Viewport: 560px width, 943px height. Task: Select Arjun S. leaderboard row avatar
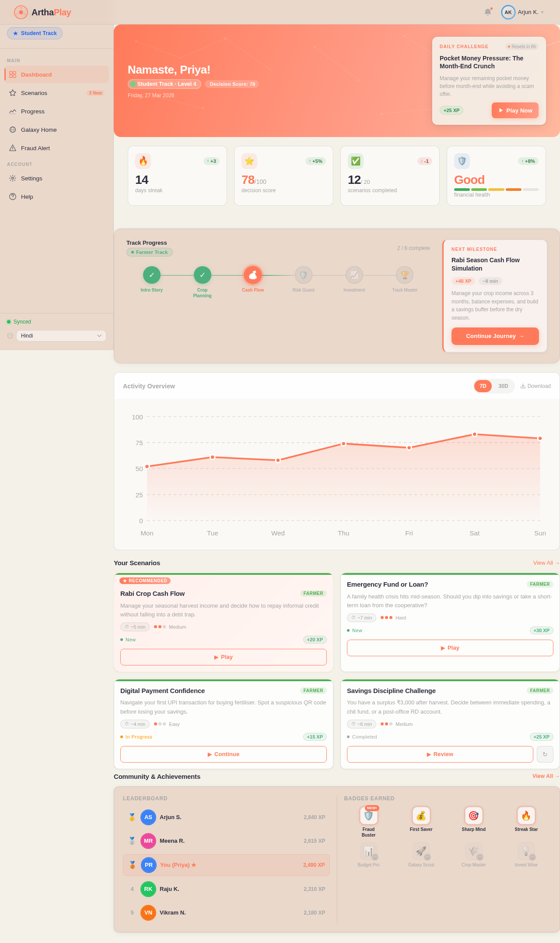tap(148, 817)
